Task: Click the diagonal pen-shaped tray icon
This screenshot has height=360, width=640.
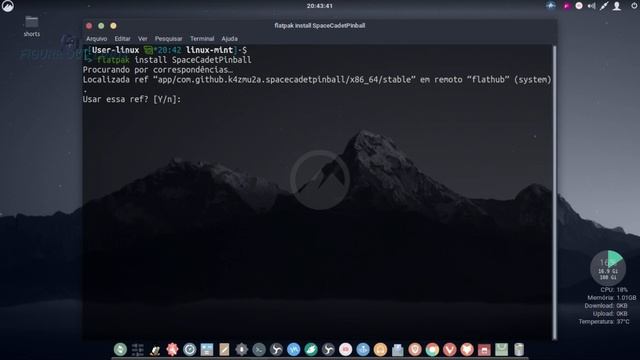Action: pyautogui.click(x=604, y=6)
